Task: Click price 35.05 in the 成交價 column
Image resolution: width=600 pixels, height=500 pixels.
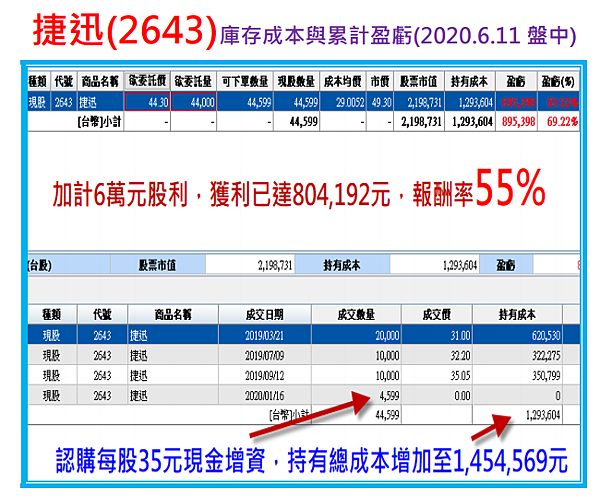Action: click(460, 376)
